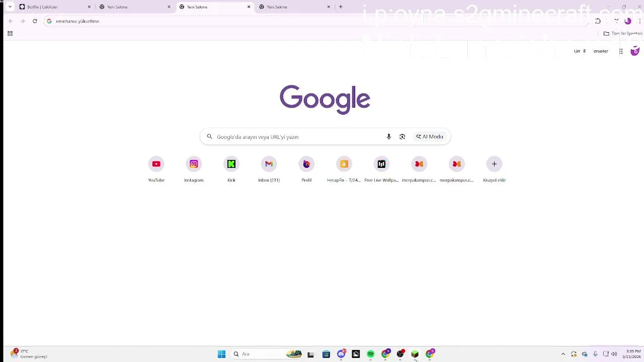Screen dimensions: 644x362
Task: Open the Profil shortcut tile
Action: [x=306, y=169]
